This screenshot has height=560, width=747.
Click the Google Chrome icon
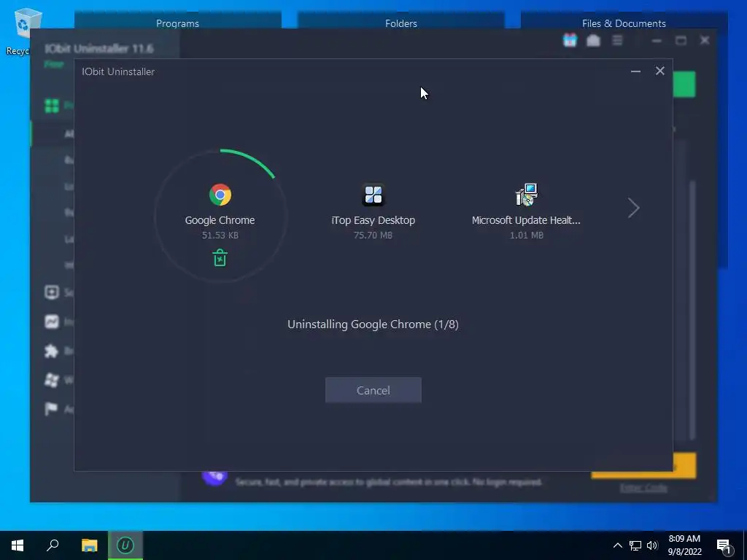(x=220, y=194)
